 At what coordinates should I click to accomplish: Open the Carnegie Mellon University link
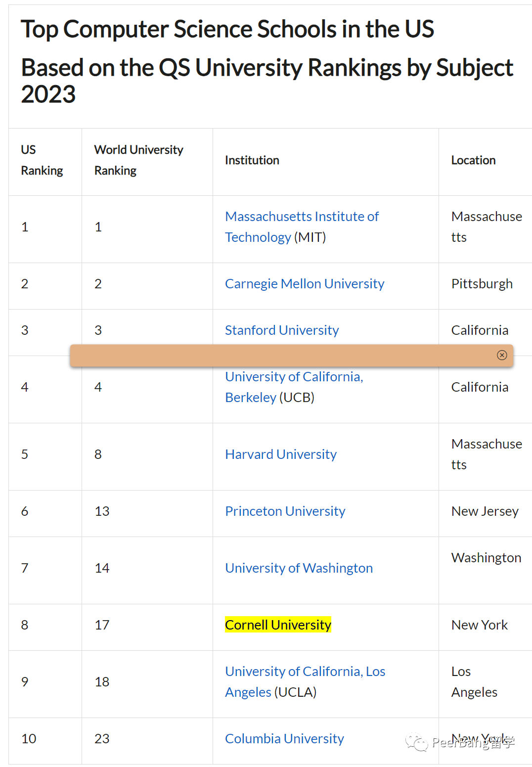(x=305, y=284)
